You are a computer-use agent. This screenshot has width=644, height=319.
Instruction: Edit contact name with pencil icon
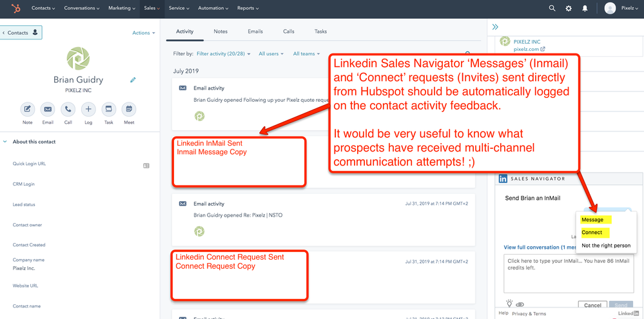[x=133, y=80]
